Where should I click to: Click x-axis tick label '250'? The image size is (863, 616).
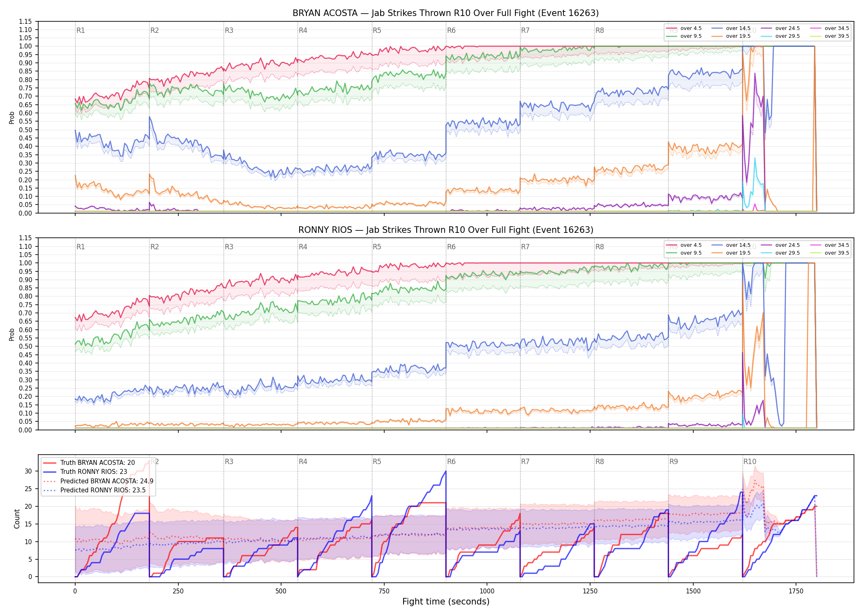(178, 591)
